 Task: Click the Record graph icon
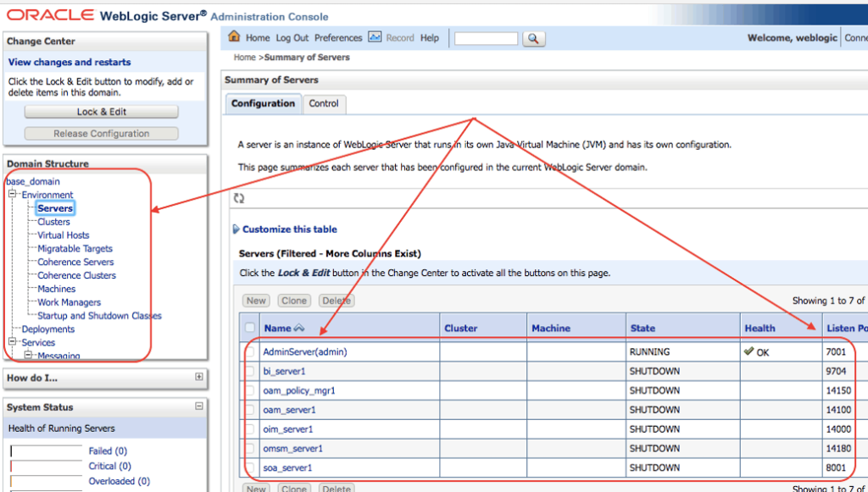[x=375, y=37]
